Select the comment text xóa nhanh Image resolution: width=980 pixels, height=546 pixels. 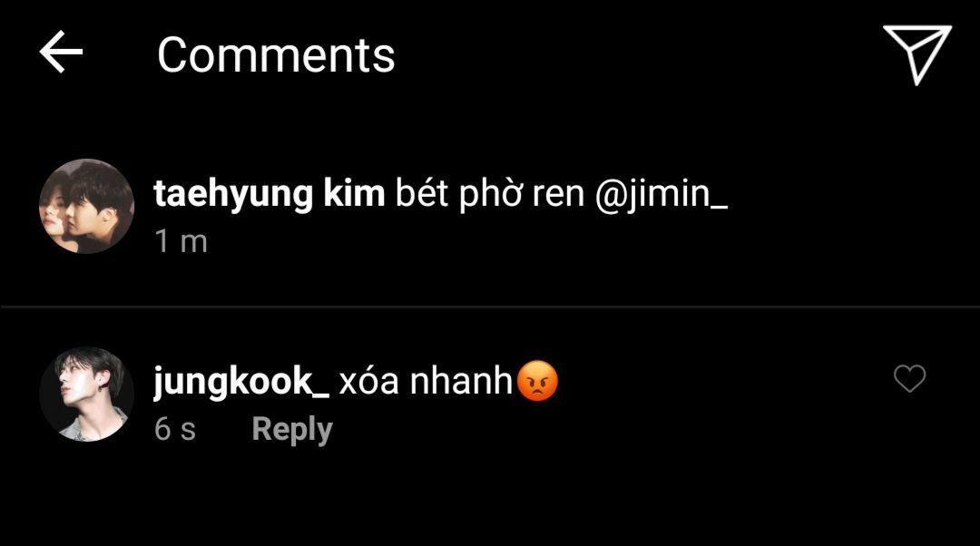pos(426,380)
